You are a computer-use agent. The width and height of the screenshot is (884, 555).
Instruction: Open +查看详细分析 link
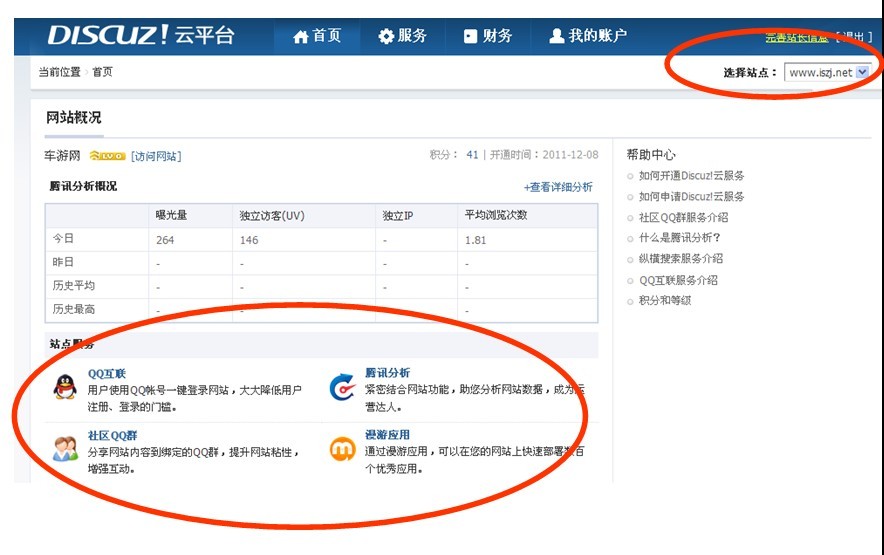(x=558, y=187)
